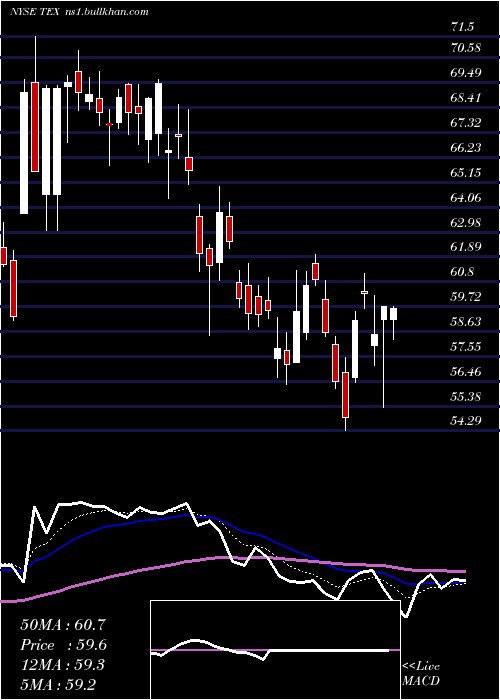The image size is (500, 700).
Task: Click the 62.98 price axis label
Action: tap(466, 222)
